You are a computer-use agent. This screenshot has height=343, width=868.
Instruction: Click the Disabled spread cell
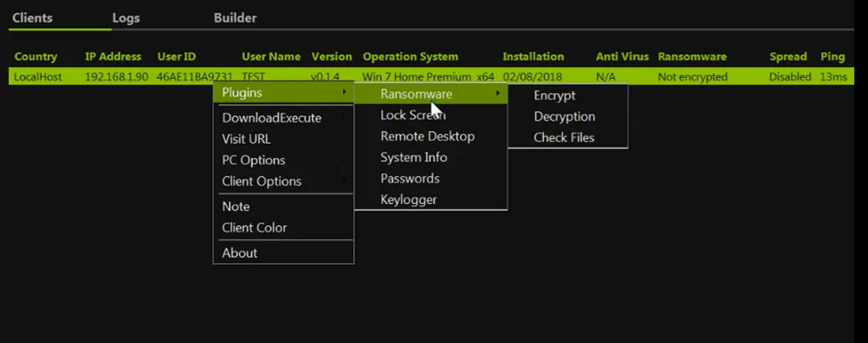(790, 77)
